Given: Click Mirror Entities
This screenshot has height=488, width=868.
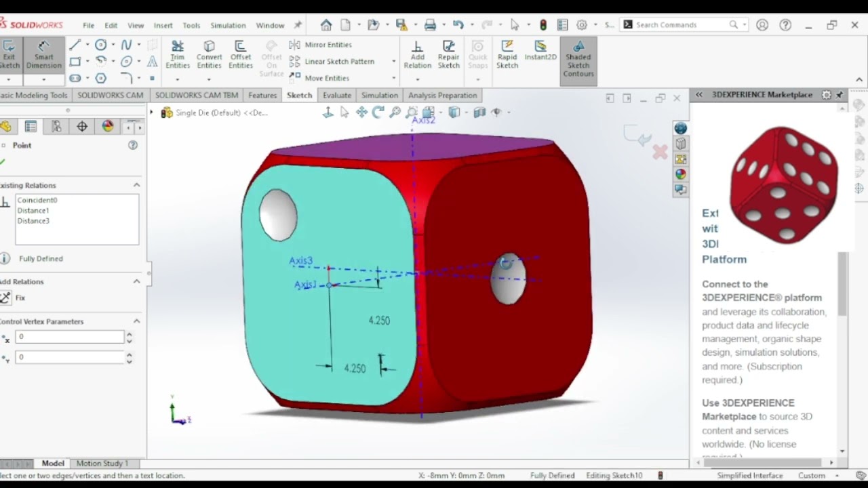Looking at the screenshot, I should pyautogui.click(x=321, y=45).
